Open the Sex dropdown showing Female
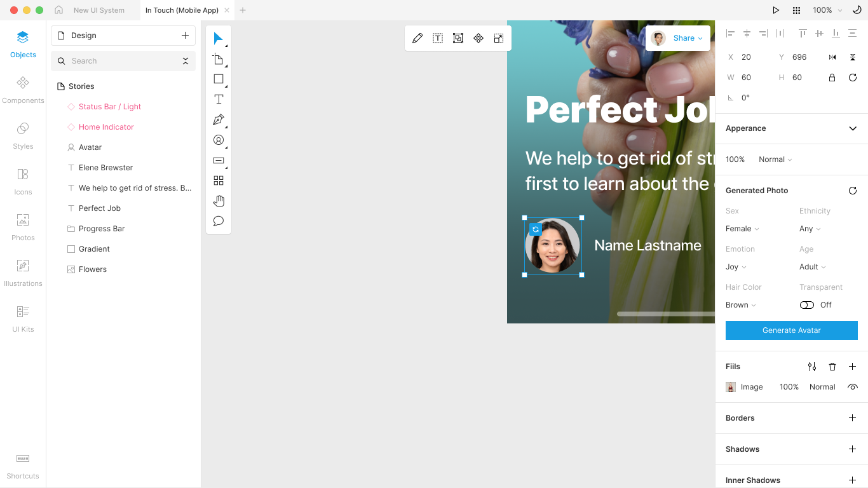This screenshot has height=488, width=868. click(742, 229)
